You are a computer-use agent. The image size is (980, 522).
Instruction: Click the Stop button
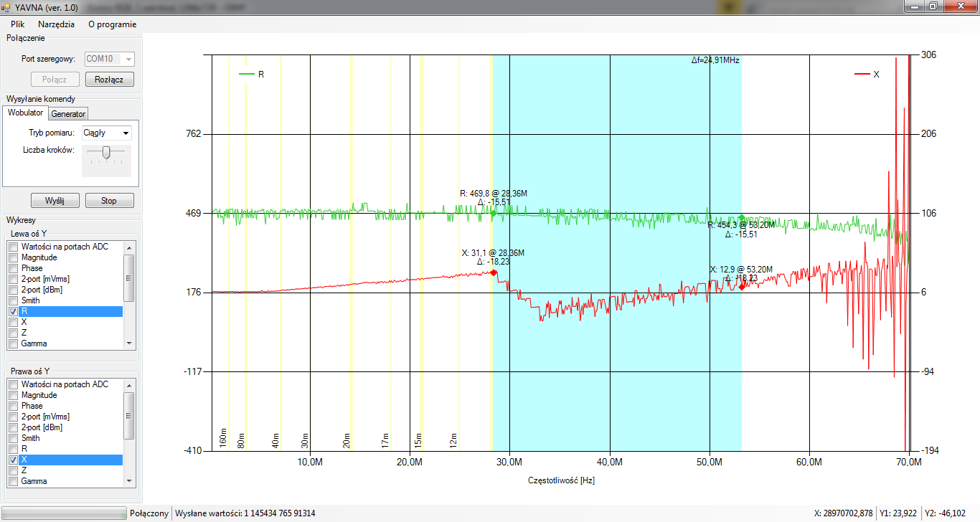(x=109, y=201)
